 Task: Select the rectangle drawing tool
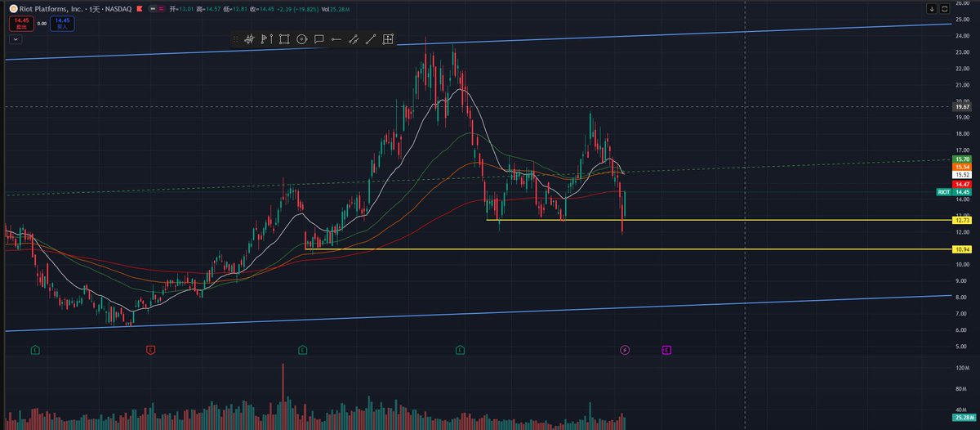[284, 38]
